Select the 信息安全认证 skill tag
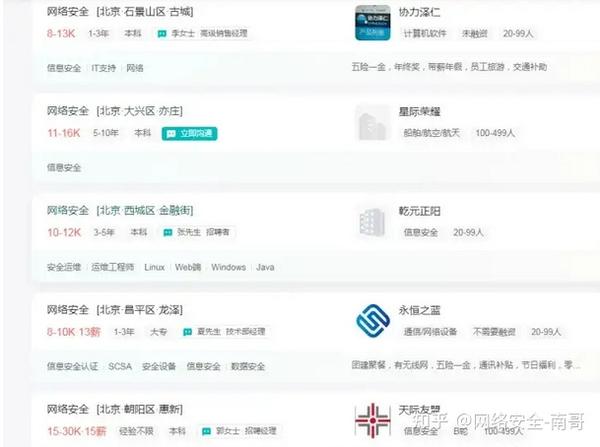The height and width of the screenshot is (447, 600). [72, 366]
